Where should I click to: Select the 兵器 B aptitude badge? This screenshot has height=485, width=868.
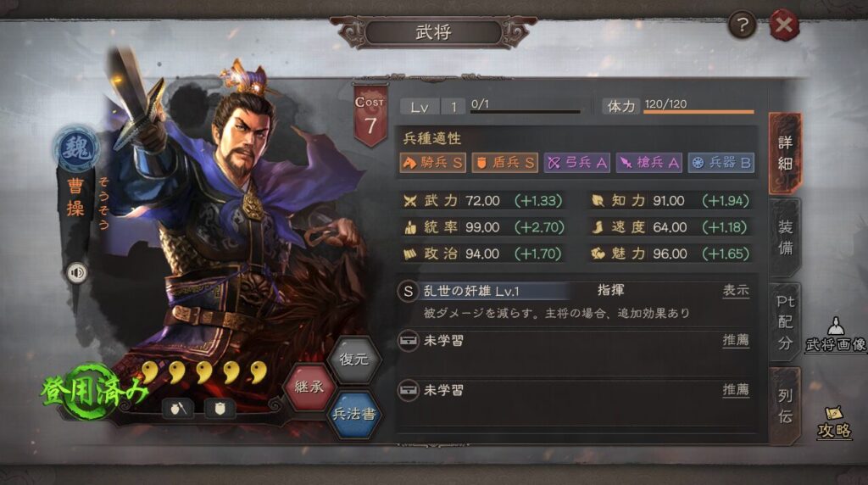click(721, 163)
